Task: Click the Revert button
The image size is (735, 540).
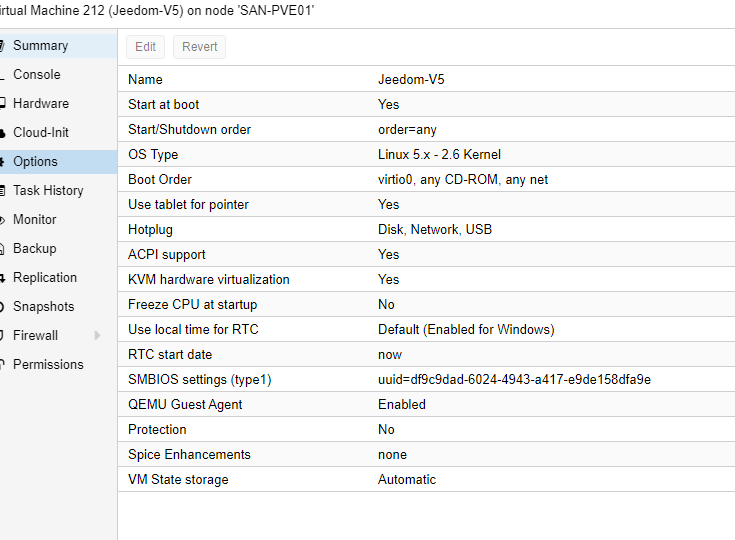Action: click(199, 47)
